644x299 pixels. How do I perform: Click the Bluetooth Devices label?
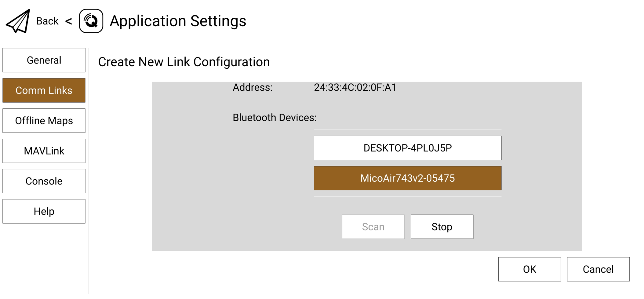click(274, 118)
